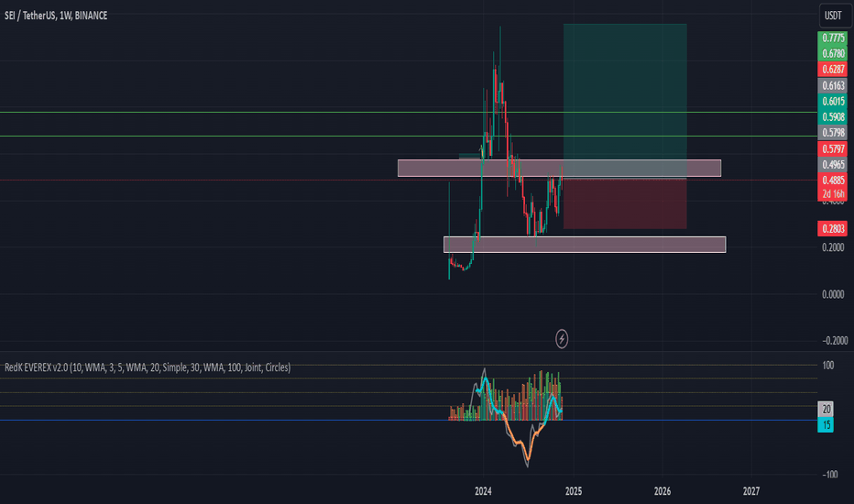This screenshot has width=854, height=504.
Task: Click the 0.2000 price axis value
Action: 833,247
